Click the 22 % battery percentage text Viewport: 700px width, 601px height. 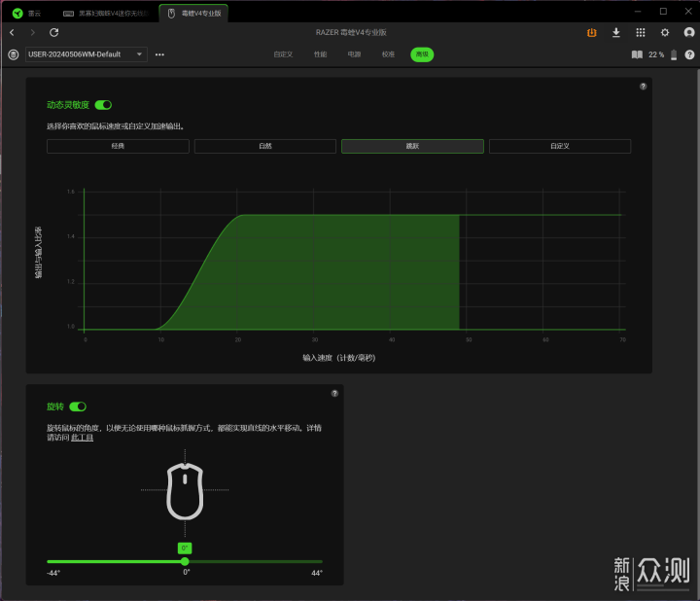[x=656, y=54]
